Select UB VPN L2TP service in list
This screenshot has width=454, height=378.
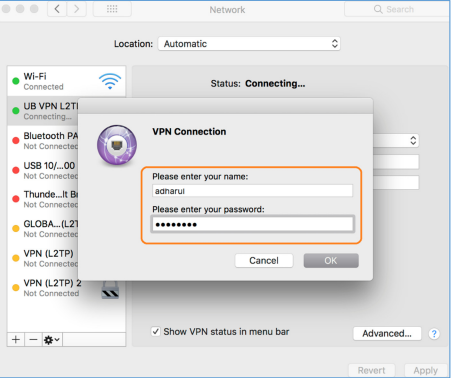click(43, 111)
